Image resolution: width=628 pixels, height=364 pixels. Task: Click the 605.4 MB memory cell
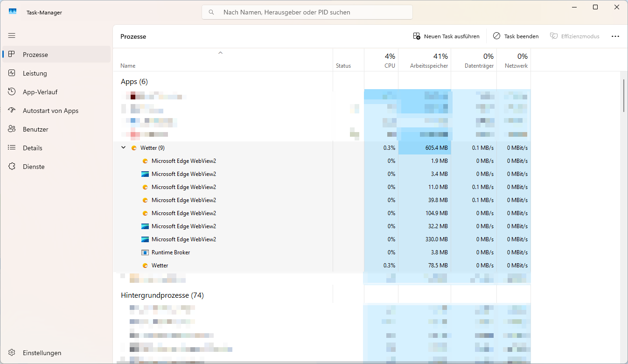click(425, 148)
